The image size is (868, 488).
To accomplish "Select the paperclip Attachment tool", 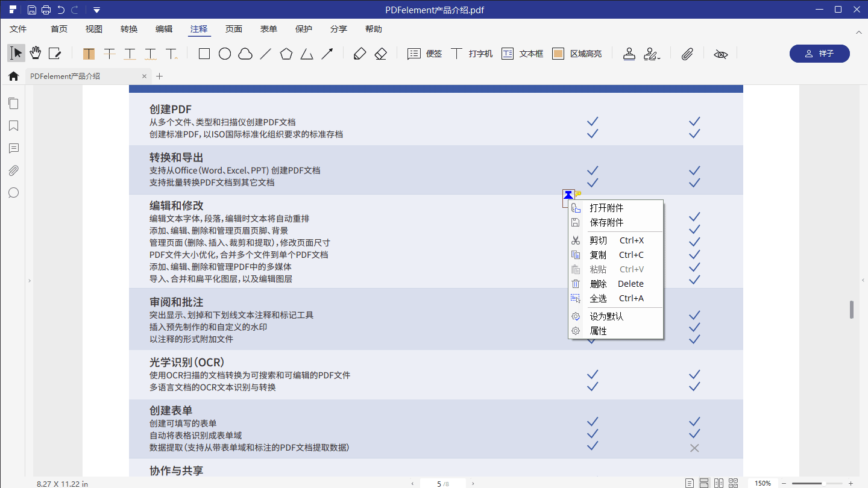I will click(687, 54).
